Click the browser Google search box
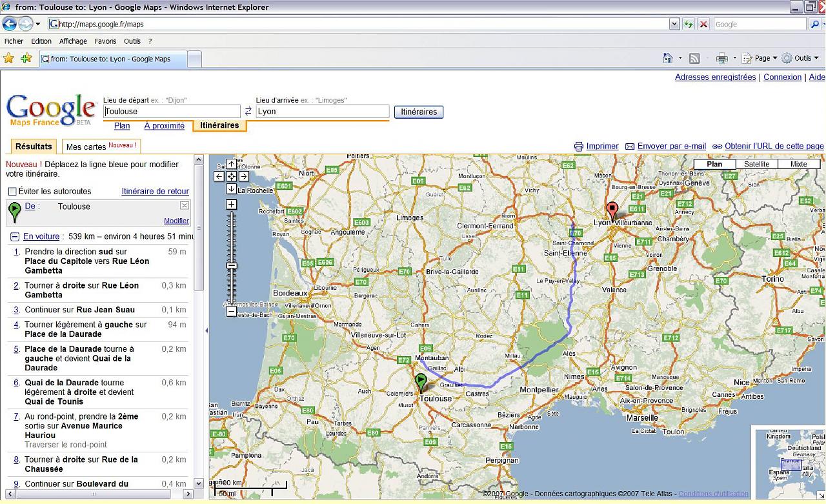The width and height of the screenshot is (826, 504). (760, 25)
